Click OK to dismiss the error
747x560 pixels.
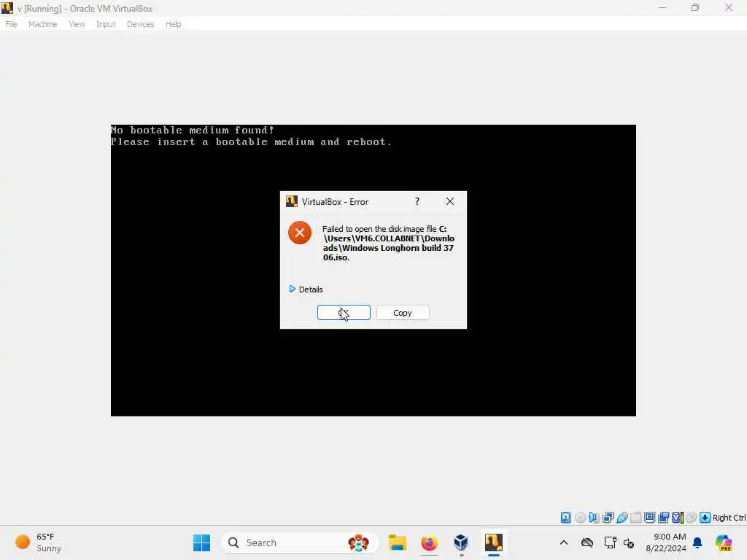344,313
